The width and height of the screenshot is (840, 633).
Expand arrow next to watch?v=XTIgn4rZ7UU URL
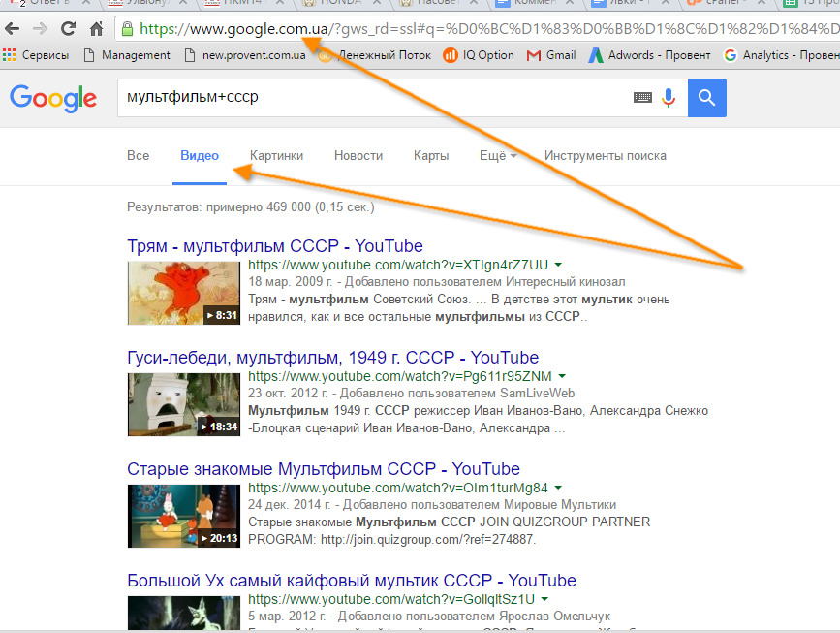tap(558, 265)
